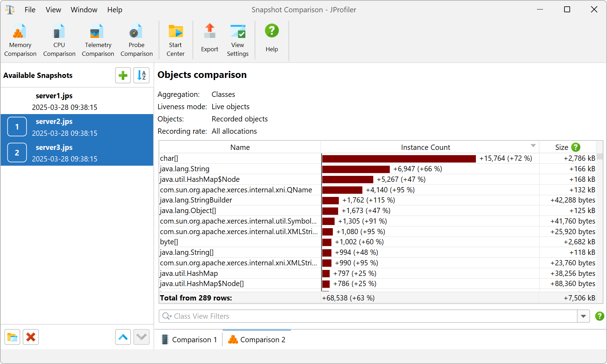Sort by the Name column header
The height and width of the screenshot is (364, 607).
coord(240,147)
